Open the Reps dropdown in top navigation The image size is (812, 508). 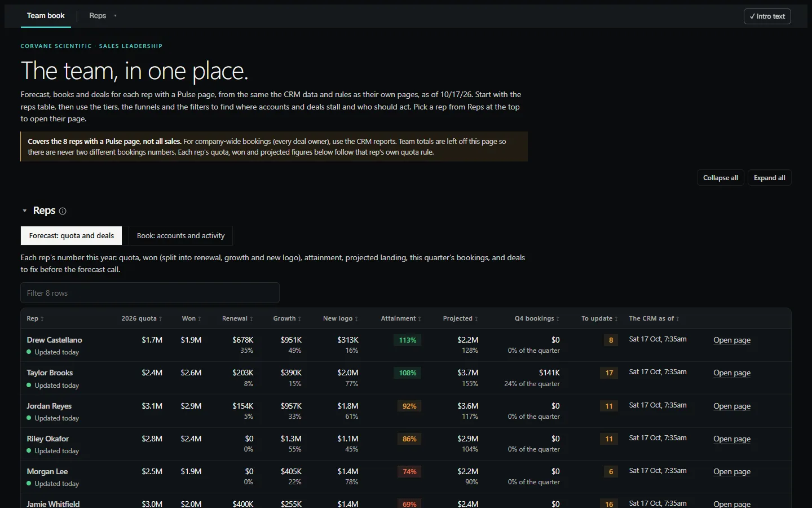[x=103, y=16]
